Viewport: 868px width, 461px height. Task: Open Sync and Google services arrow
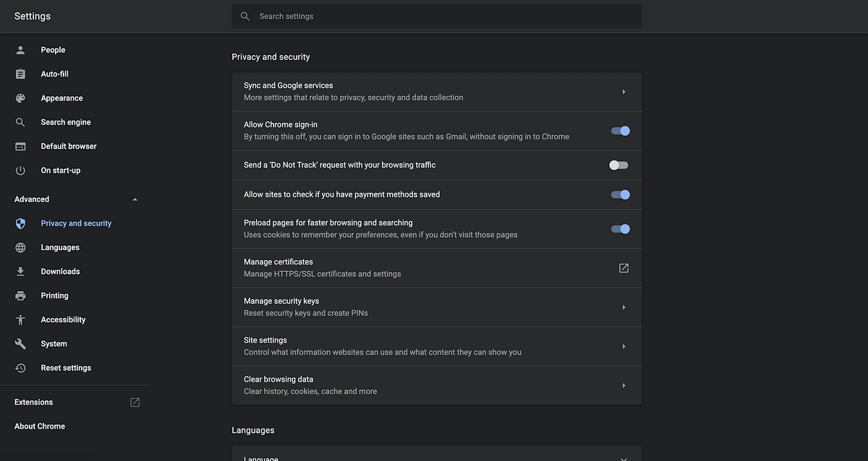click(x=624, y=92)
